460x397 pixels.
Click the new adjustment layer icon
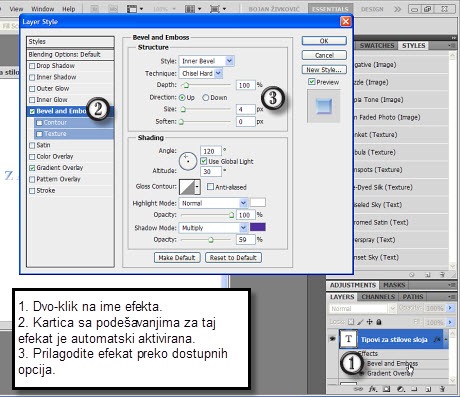(401, 389)
